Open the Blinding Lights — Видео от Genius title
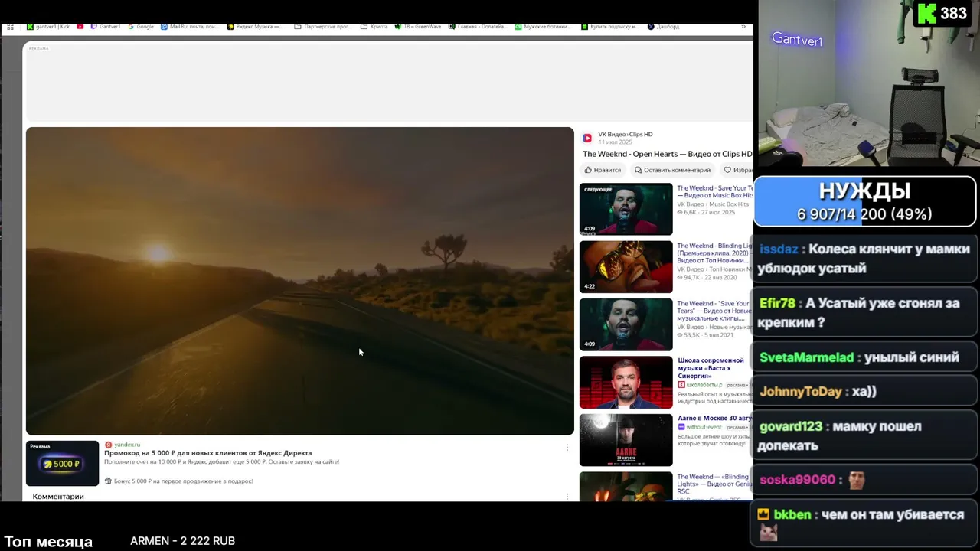Screen dimensions: 980x551 pos(715,484)
